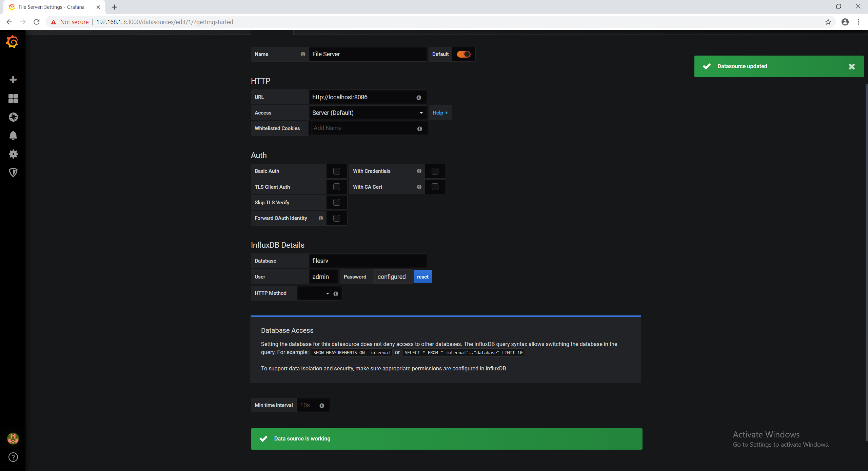Screen dimensions: 868x471
Task: Open the Chrome three-dot menu
Action: click(859, 22)
